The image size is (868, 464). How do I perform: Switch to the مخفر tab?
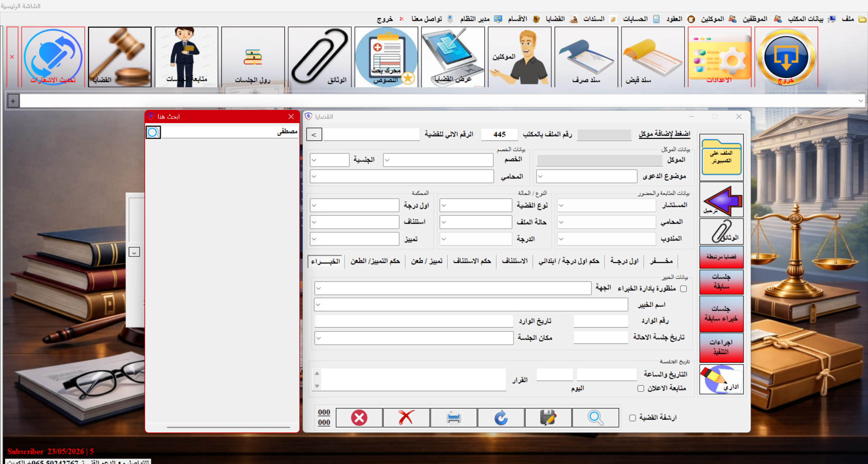pyautogui.click(x=661, y=261)
